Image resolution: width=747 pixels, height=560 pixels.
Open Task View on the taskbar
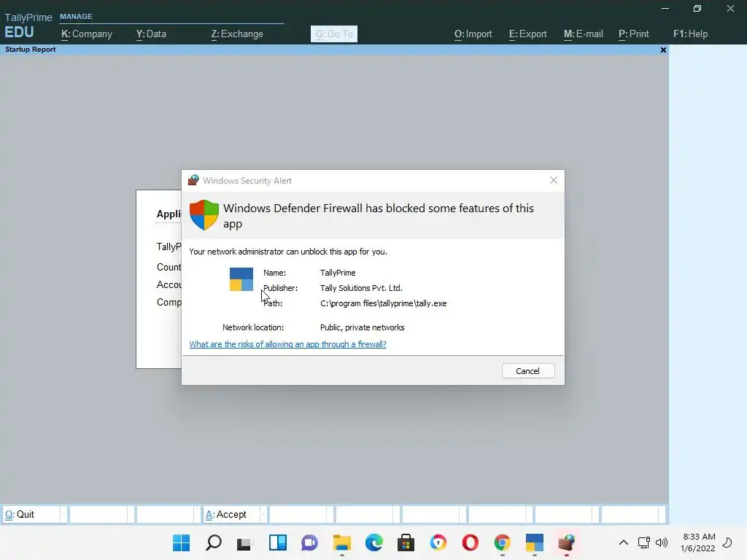pos(244,542)
